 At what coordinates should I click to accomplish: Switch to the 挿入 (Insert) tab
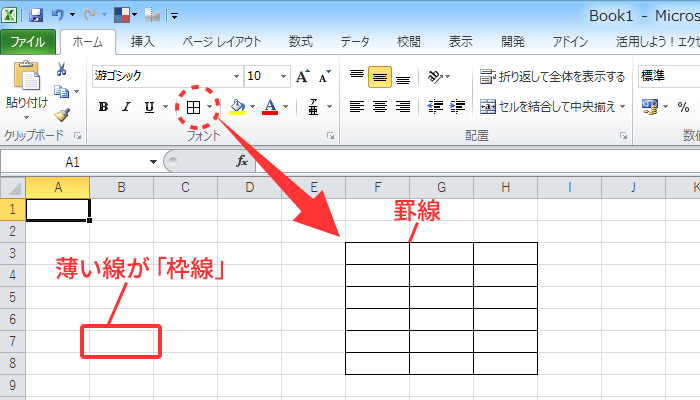coord(142,42)
